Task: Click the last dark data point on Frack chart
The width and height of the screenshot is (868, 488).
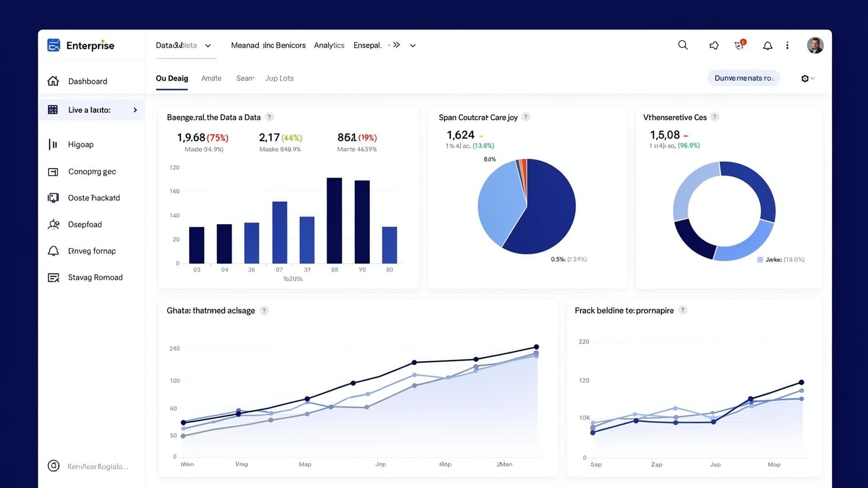Action: (801, 382)
